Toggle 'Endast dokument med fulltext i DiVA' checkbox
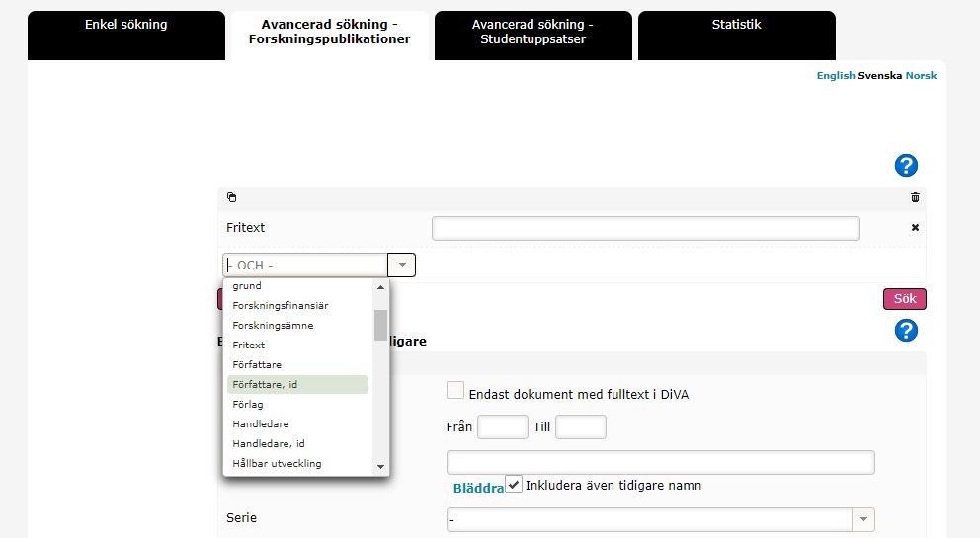 [x=455, y=391]
